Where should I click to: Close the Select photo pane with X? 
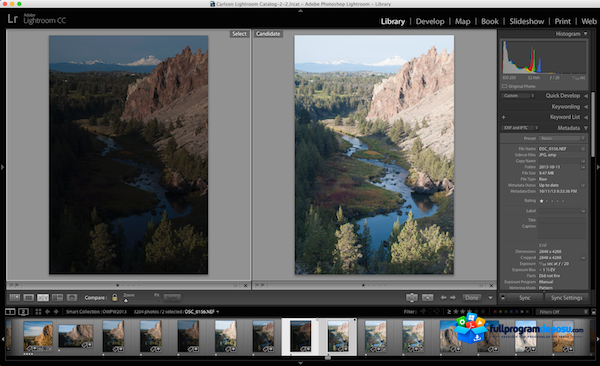246,286
